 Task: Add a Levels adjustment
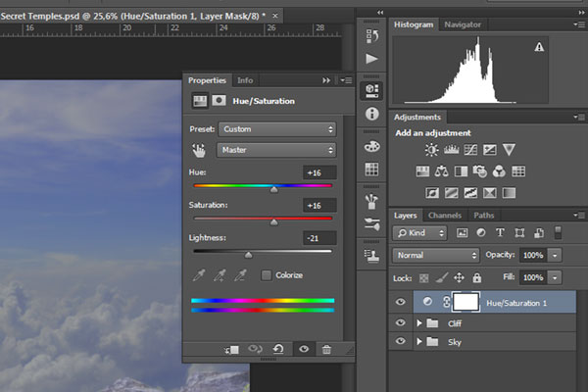tap(451, 150)
